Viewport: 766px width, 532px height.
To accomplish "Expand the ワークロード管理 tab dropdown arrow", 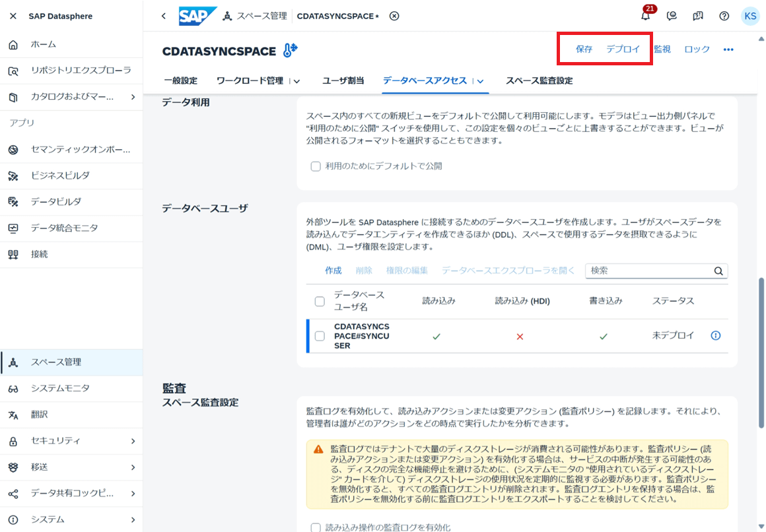I will click(296, 81).
